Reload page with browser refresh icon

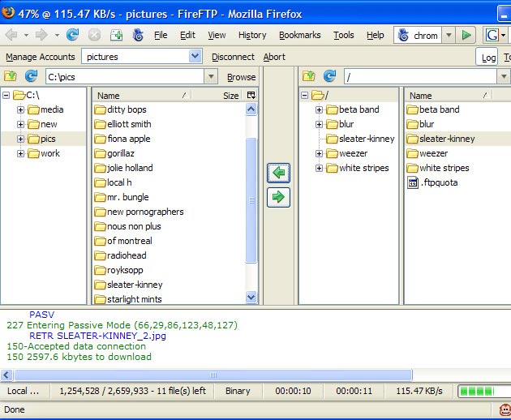coord(72,35)
